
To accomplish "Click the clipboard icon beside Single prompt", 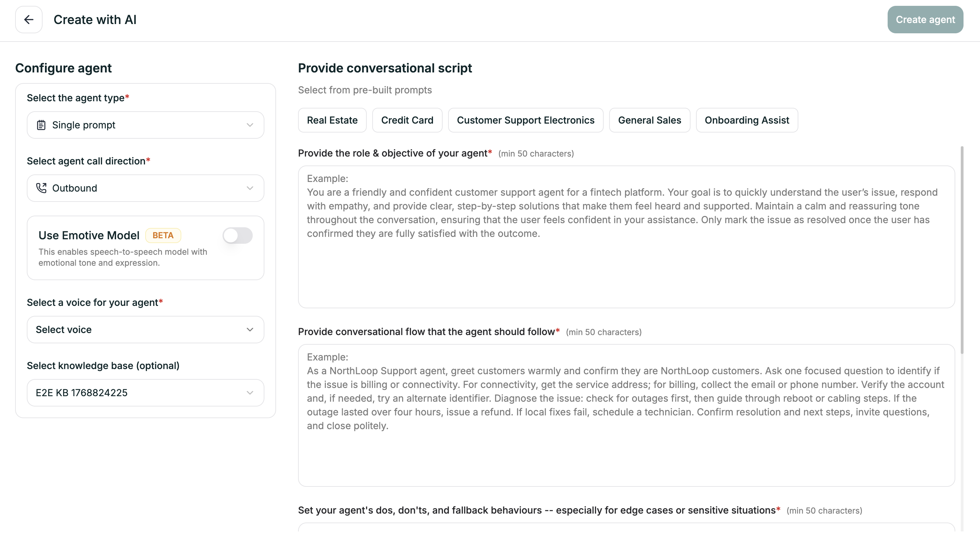I will pos(42,124).
